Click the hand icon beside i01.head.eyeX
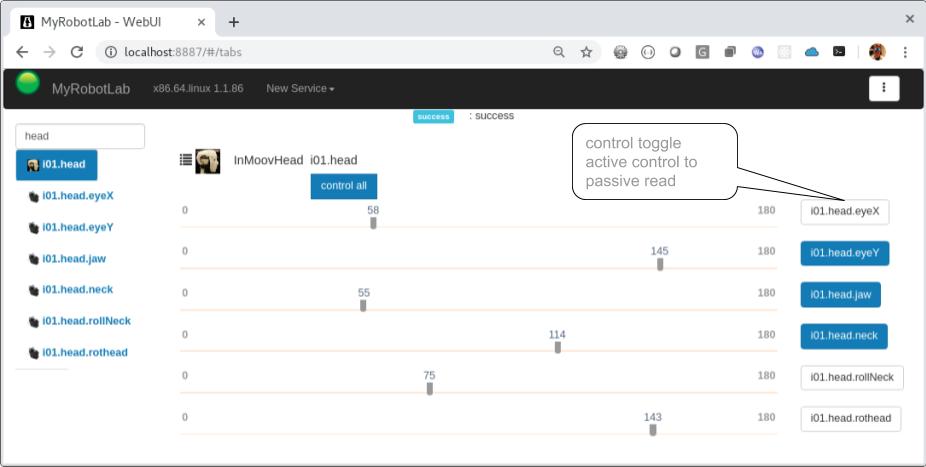 tap(34, 197)
